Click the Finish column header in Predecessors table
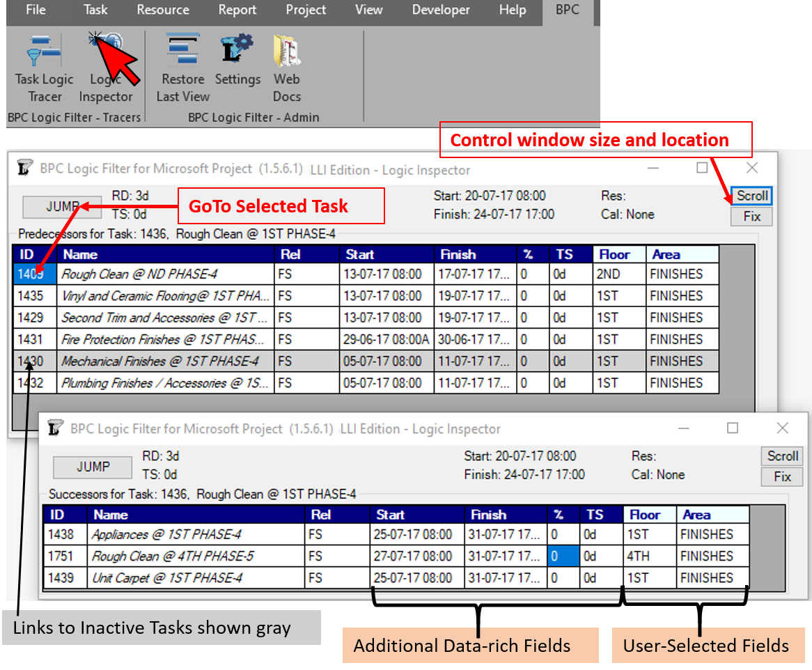 point(475,254)
